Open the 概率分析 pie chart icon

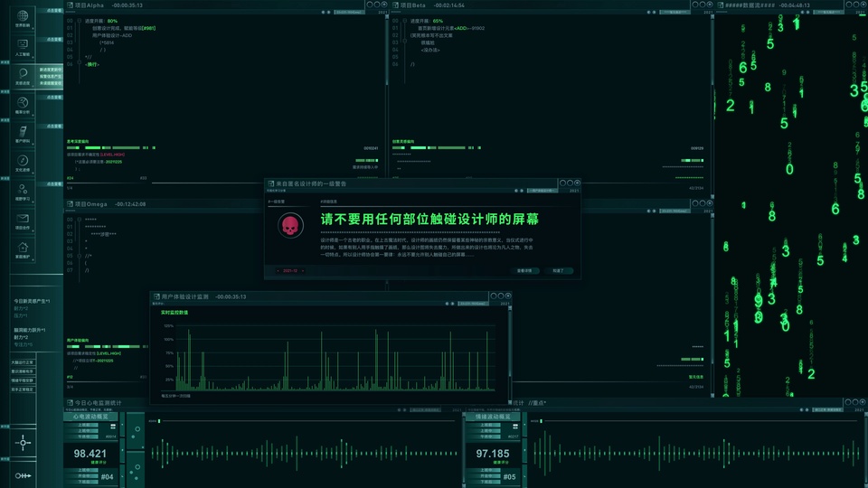pyautogui.click(x=23, y=102)
